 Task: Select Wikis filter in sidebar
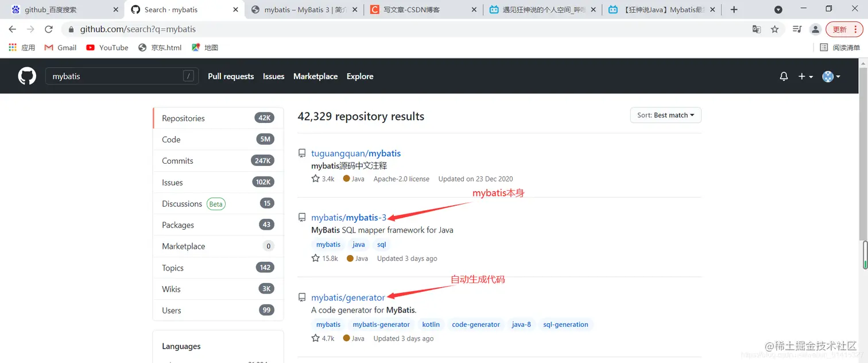click(218, 289)
